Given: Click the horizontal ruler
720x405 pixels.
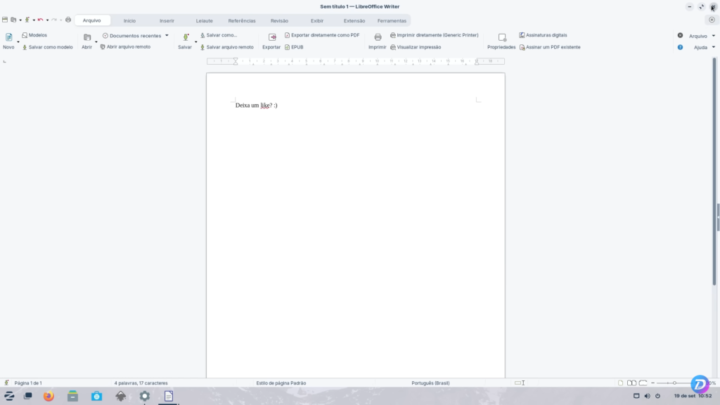Looking at the screenshot, I should 356,61.
